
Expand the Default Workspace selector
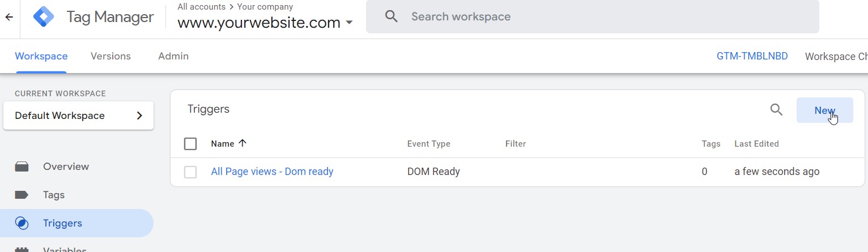pyautogui.click(x=78, y=116)
